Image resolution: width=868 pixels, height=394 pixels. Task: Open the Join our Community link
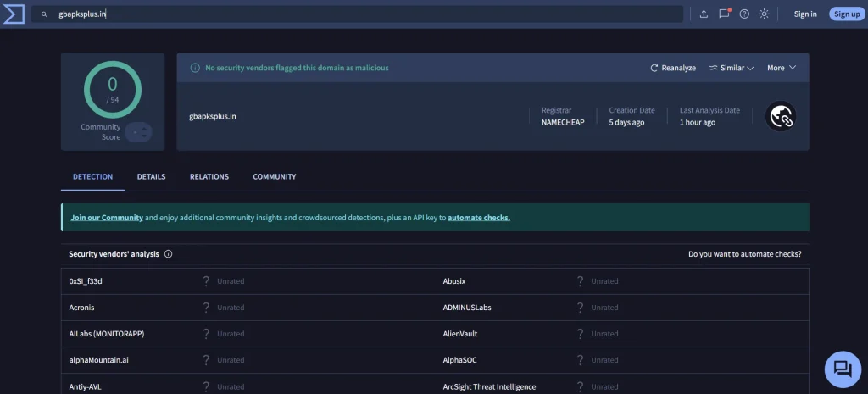pos(107,218)
